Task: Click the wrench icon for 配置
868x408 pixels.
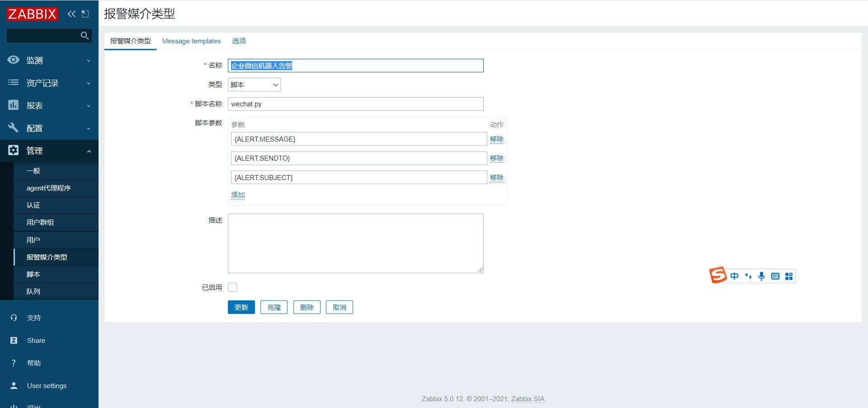Action: [14, 128]
